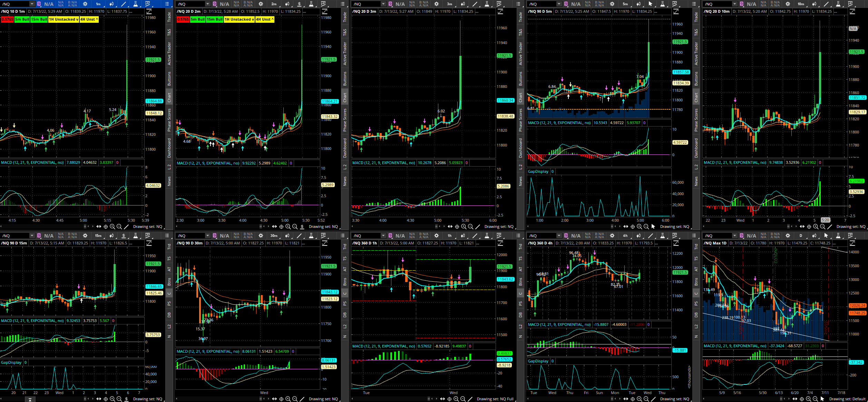This screenshot has height=402, width=868.
Task: Open chart style icon on the 4h chart
Action: click(x=638, y=236)
